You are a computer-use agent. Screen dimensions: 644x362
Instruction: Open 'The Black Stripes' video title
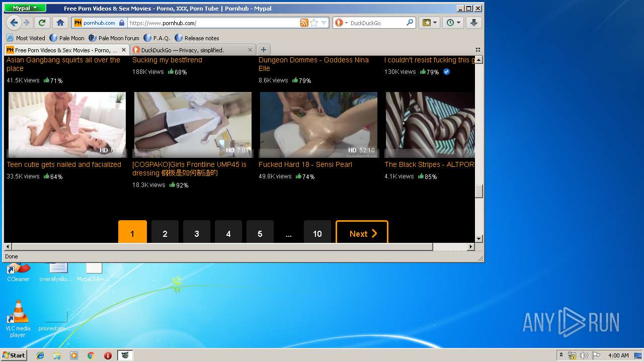429,164
